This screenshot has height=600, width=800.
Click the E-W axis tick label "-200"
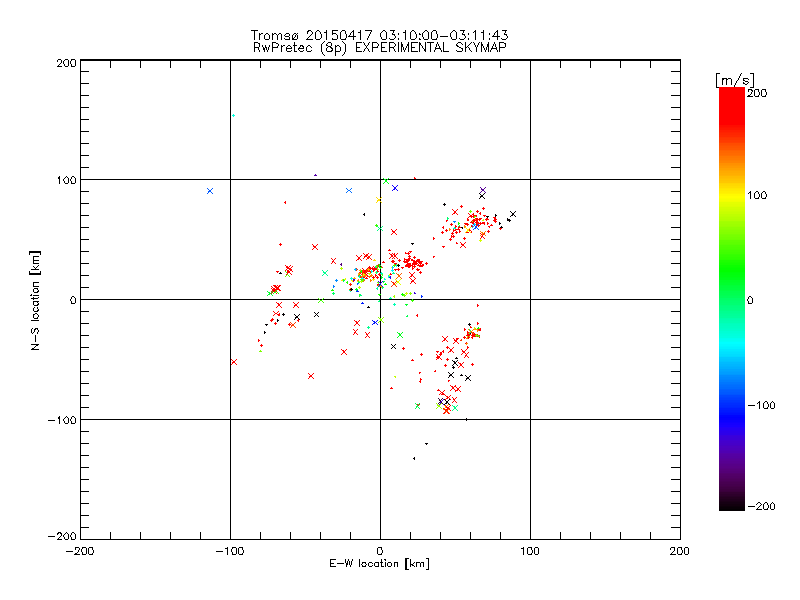pos(80,551)
